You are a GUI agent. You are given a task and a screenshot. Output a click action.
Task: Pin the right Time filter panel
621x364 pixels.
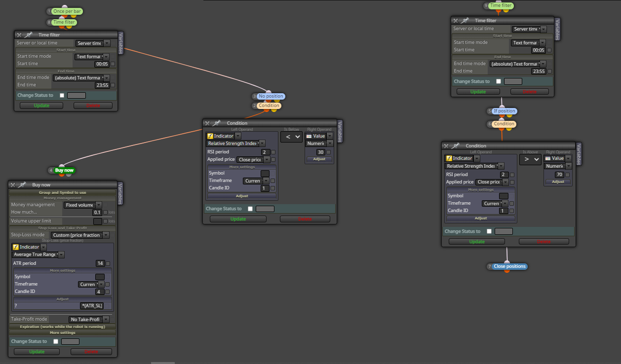tap(465, 21)
